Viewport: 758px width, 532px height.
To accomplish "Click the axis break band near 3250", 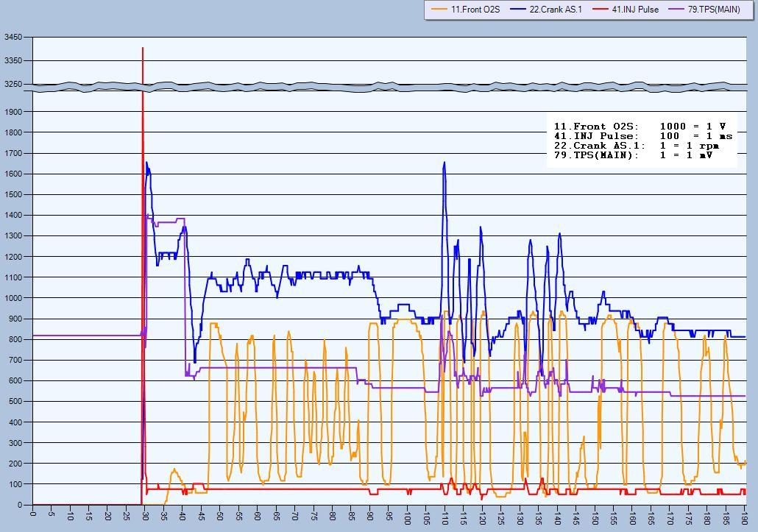I will tap(389, 87).
